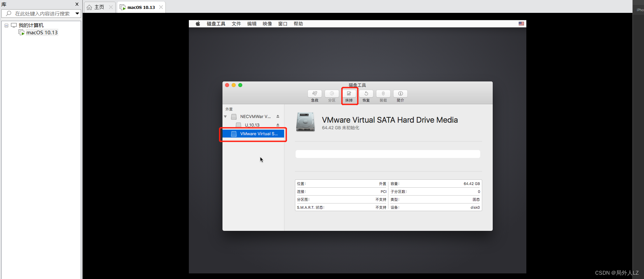Open the 帮助 menu
644x279 pixels.
coord(298,24)
